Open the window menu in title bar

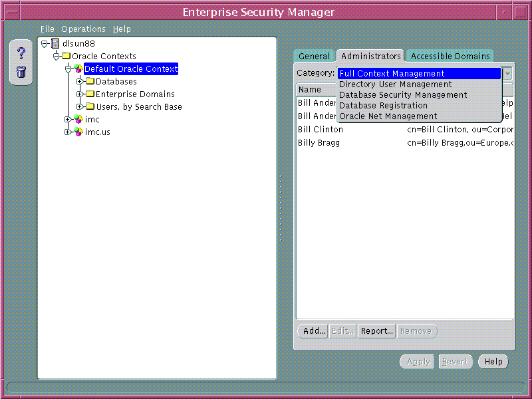(x=12, y=12)
